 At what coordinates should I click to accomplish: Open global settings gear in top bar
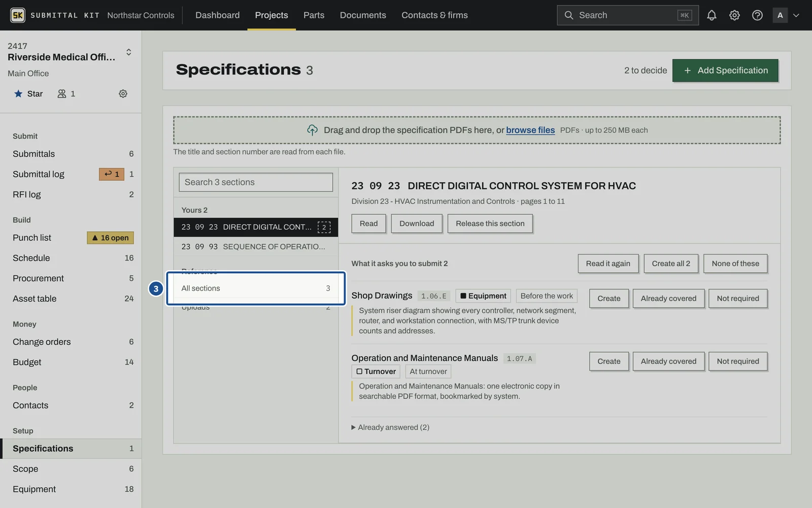point(734,15)
